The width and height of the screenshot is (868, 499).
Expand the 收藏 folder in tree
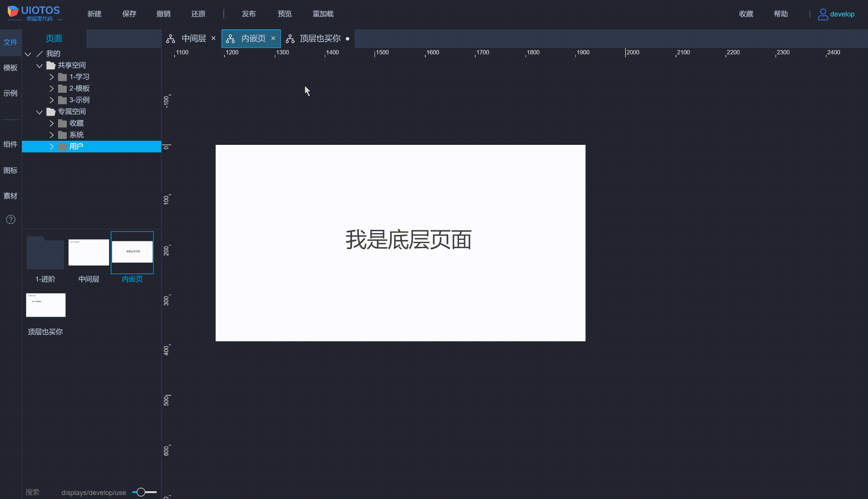(x=51, y=123)
